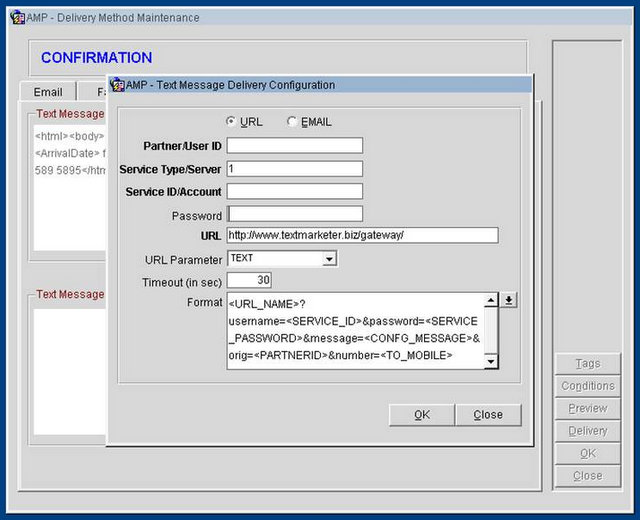This screenshot has height=520, width=640.
Task: Click inside the Format text area
Action: 354,330
